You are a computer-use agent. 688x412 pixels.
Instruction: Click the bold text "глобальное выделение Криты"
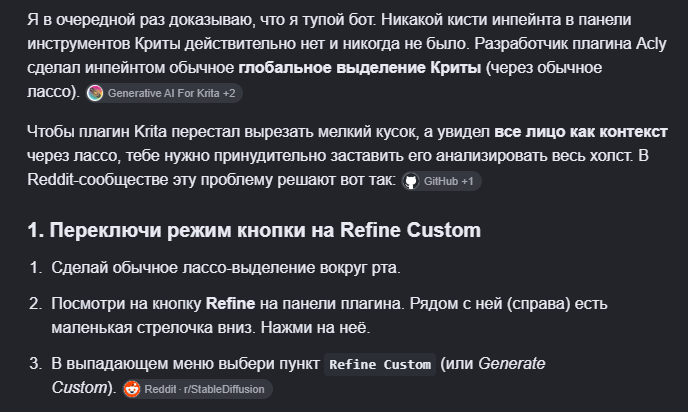[359, 68]
